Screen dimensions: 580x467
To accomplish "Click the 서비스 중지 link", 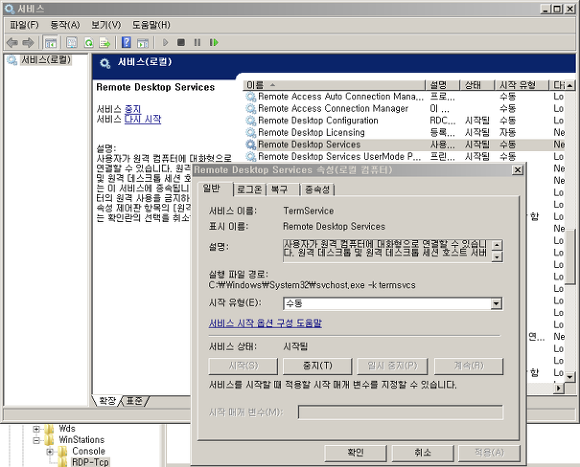I will (133, 109).
